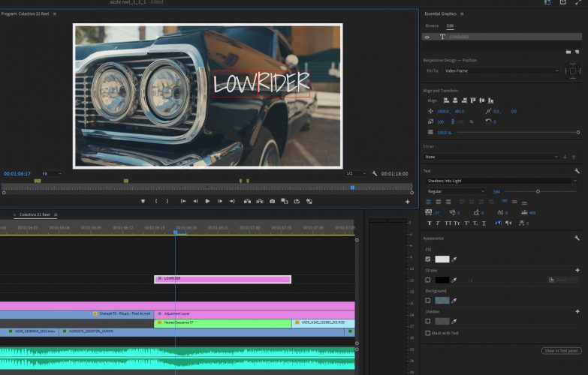Check the Mask with Text option
Viewport: 588px width, 375px height.
click(x=427, y=333)
